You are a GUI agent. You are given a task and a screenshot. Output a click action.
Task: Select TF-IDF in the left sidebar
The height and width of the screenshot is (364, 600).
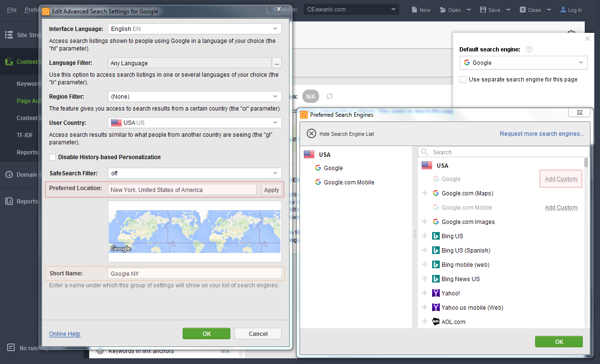pos(25,135)
